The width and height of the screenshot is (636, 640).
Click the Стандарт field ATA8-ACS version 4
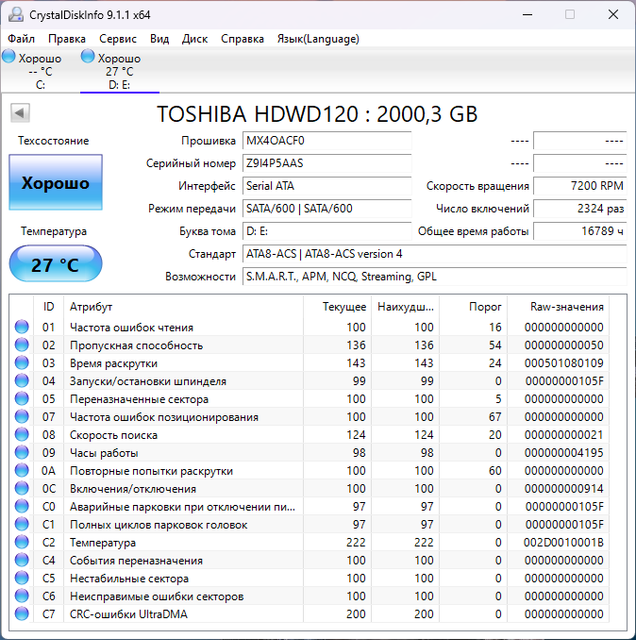point(434,254)
